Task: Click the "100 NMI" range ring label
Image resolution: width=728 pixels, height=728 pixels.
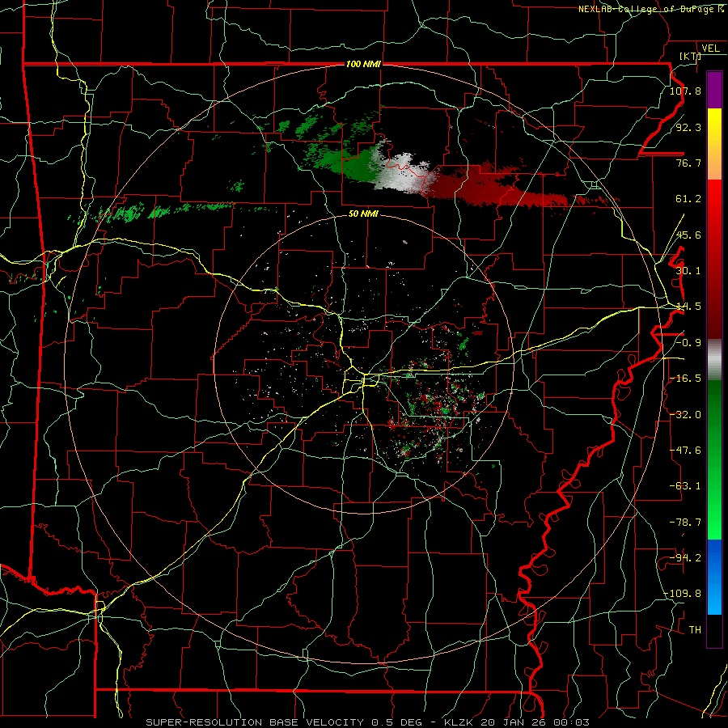Action: [x=363, y=64]
